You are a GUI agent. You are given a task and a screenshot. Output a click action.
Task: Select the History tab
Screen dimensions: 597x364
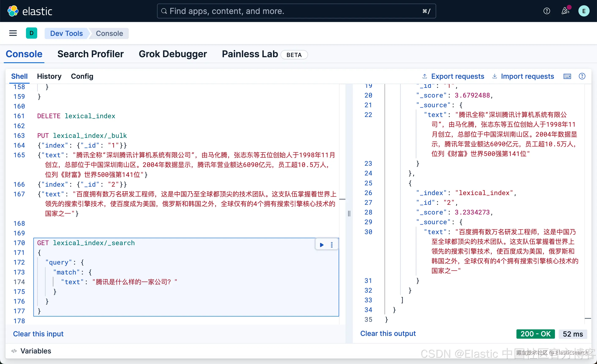click(x=49, y=76)
